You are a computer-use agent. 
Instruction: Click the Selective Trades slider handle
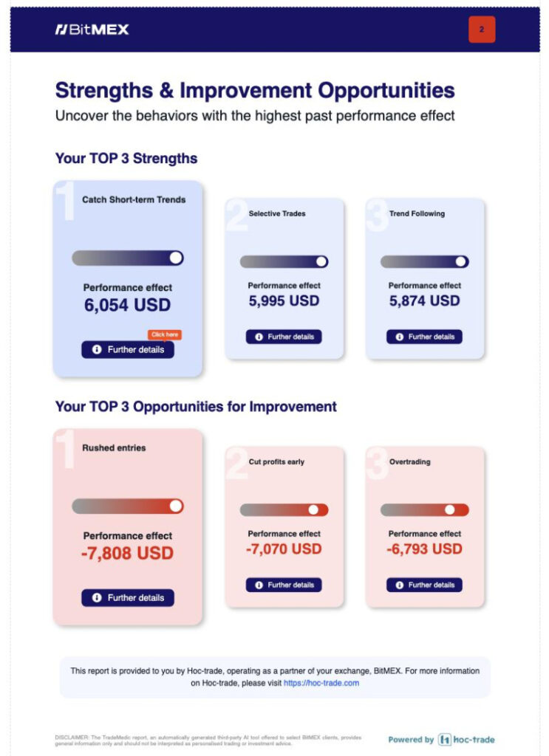321,261
